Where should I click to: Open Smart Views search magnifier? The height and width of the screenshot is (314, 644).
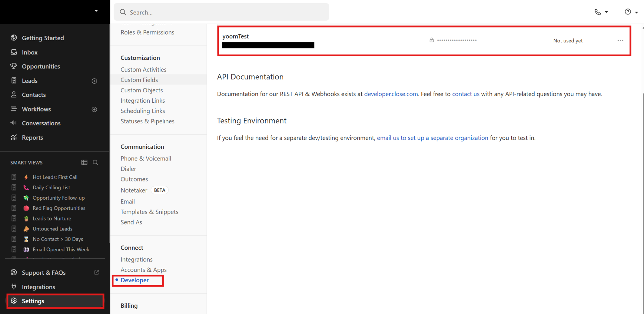[x=96, y=162]
